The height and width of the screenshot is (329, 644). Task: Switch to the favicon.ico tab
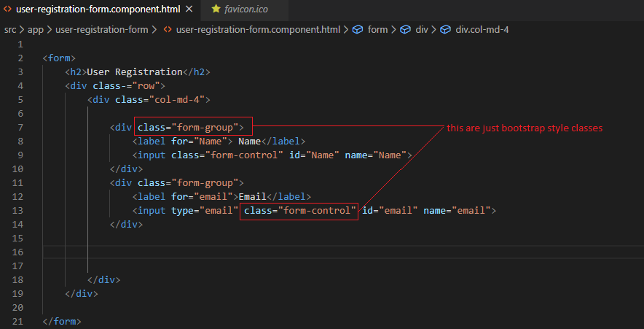pos(245,9)
